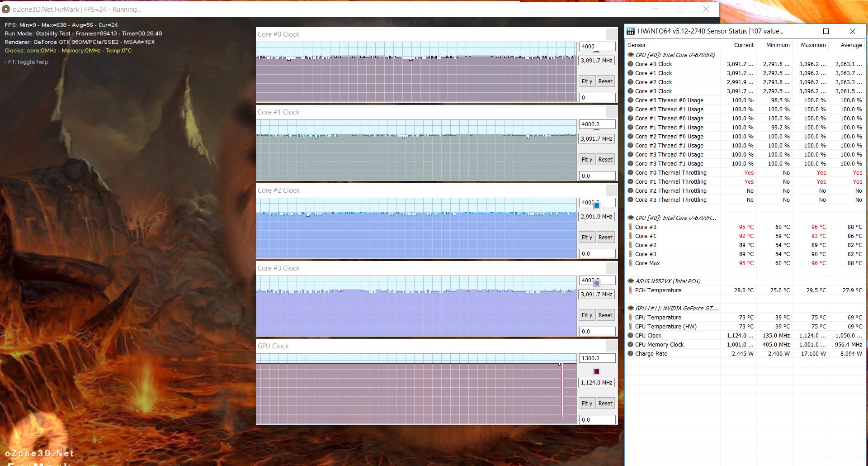868x466 pixels.
Task: Click the Core #2 Thermal Throttling row icon
Action: point(631,190)
